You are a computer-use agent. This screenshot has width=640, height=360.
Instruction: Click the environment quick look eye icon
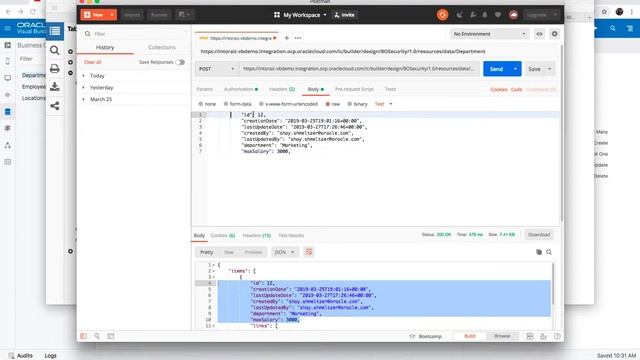coord(539,34)
